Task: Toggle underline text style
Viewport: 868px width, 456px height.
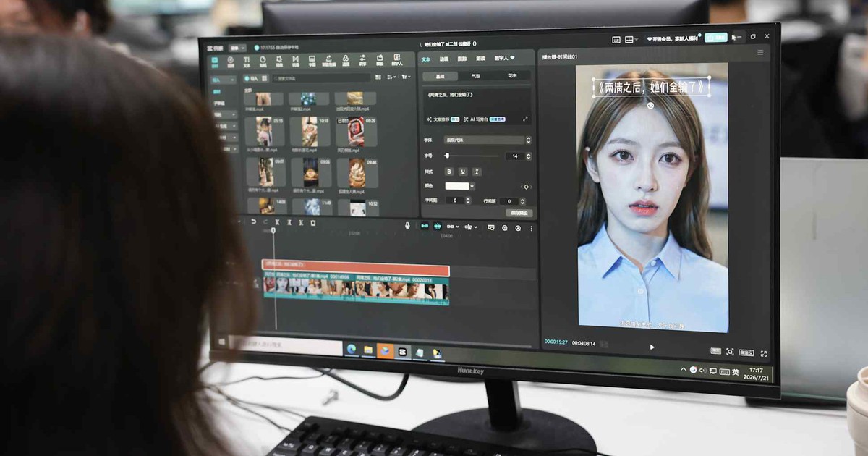Action: click(463, 172)
